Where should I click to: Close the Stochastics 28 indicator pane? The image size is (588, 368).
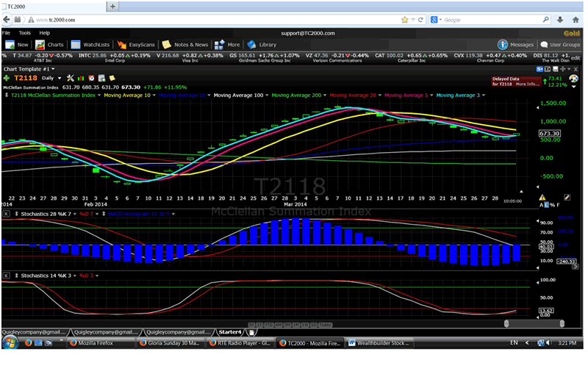coord(6,214)
